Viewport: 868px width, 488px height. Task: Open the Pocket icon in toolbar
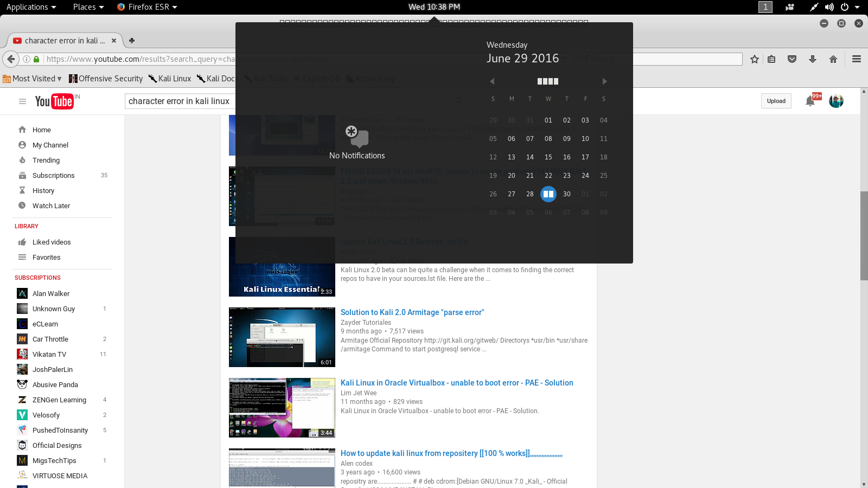coord(792,59)
